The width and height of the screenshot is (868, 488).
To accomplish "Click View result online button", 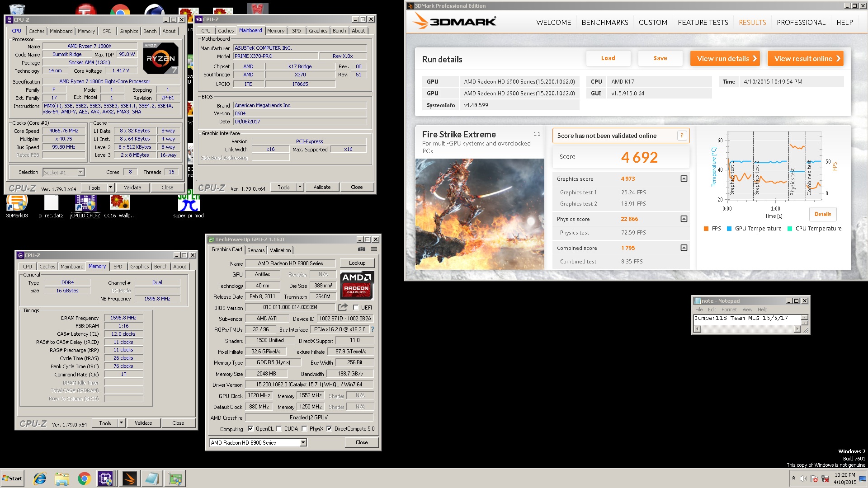I will point(805,58).
